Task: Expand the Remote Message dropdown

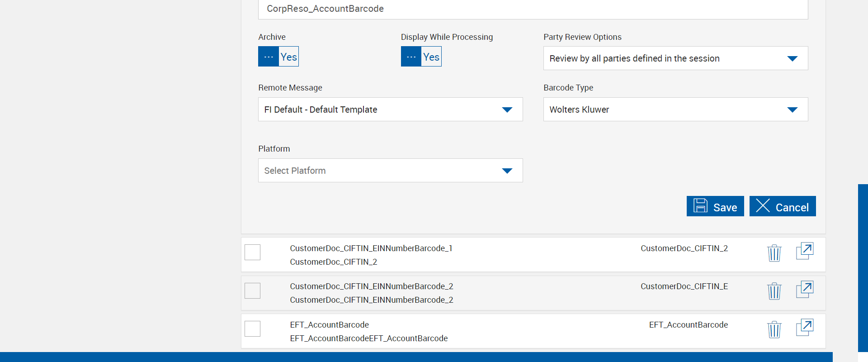Action: [x=390, y=110]
